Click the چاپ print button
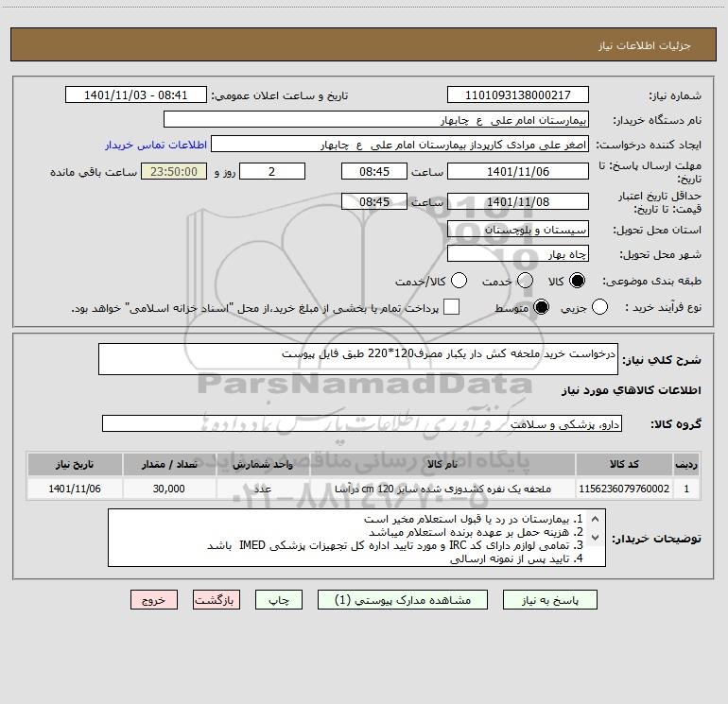 [279, 600]
